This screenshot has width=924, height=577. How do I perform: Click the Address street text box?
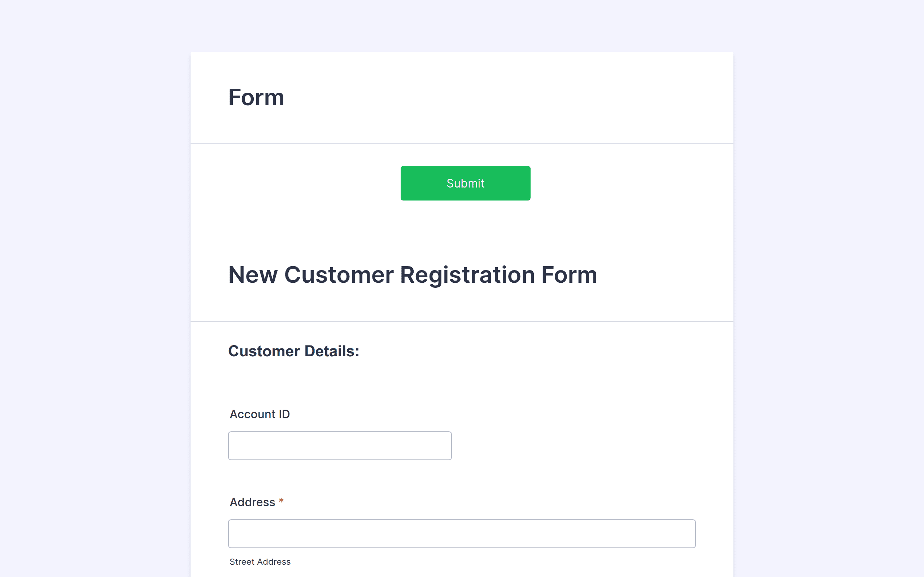coord(462,533)
